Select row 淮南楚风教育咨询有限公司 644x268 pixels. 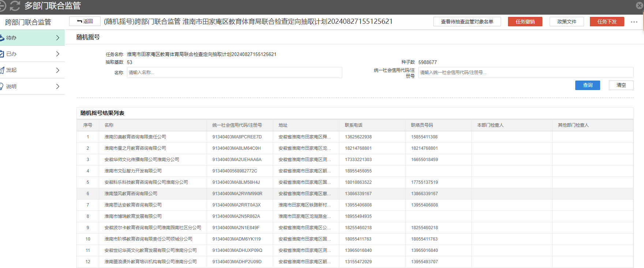tap(355, 194)
